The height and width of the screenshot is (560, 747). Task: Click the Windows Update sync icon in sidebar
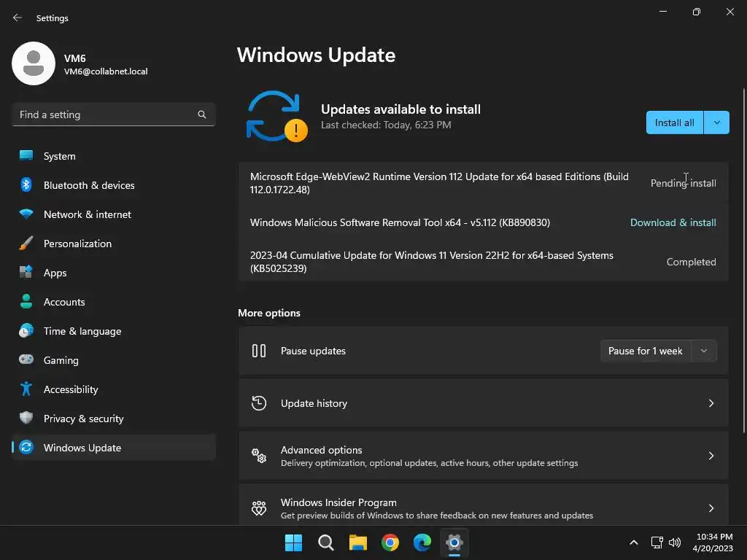pyautogui.click(x=26, y=447)
